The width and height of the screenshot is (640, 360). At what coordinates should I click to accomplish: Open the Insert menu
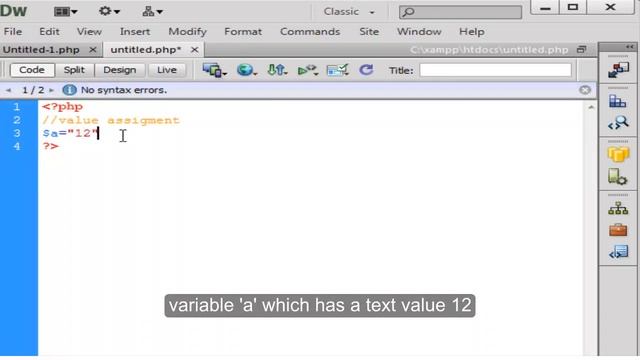coord(135,31)
